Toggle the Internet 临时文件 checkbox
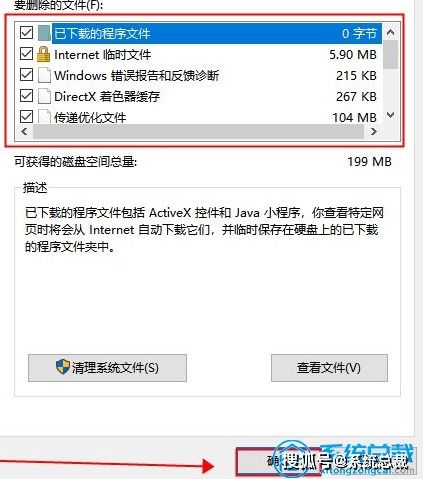This screenshot has height=479, width=423. tap(26, 54)
